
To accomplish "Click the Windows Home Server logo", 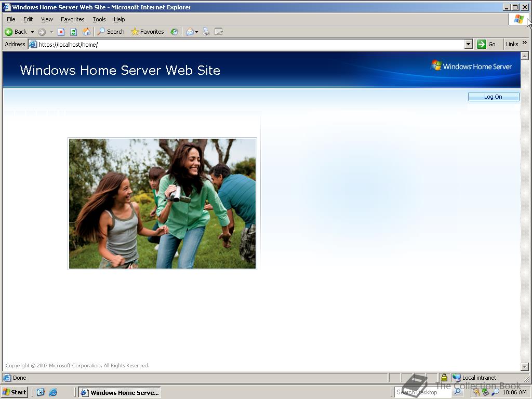I will 472,66.
